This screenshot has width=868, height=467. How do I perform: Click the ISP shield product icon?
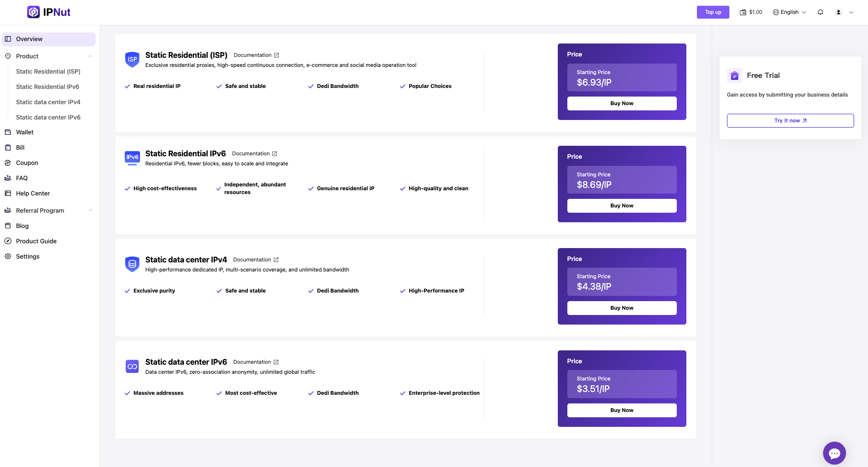pos(132,59)
